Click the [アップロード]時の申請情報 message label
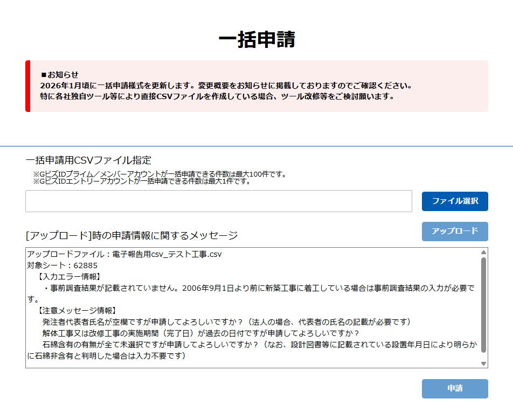513x420 pixels. tap(131, 235)
